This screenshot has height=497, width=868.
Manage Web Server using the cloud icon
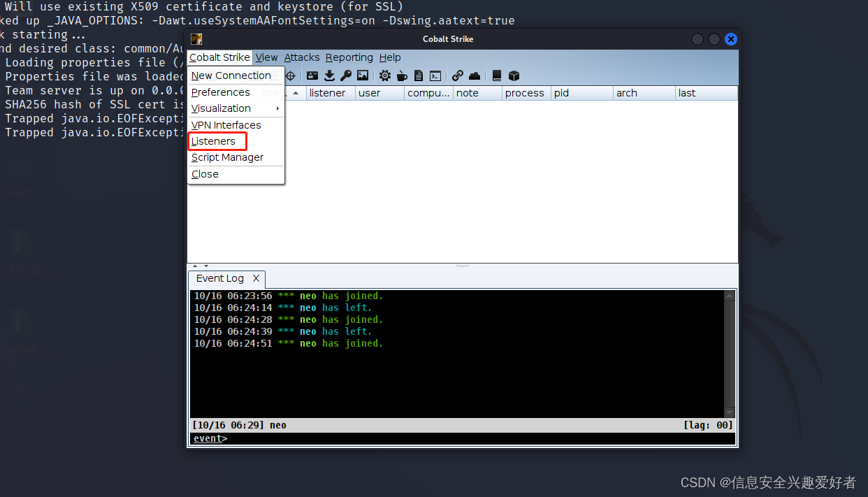(475, 75)
